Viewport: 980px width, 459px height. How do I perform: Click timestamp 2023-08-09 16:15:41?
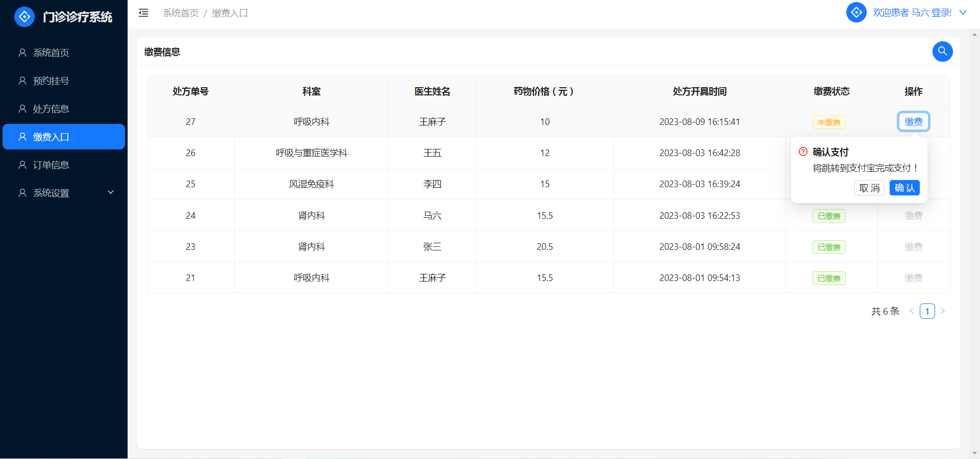pyautogui.click(x=699, y=121)
